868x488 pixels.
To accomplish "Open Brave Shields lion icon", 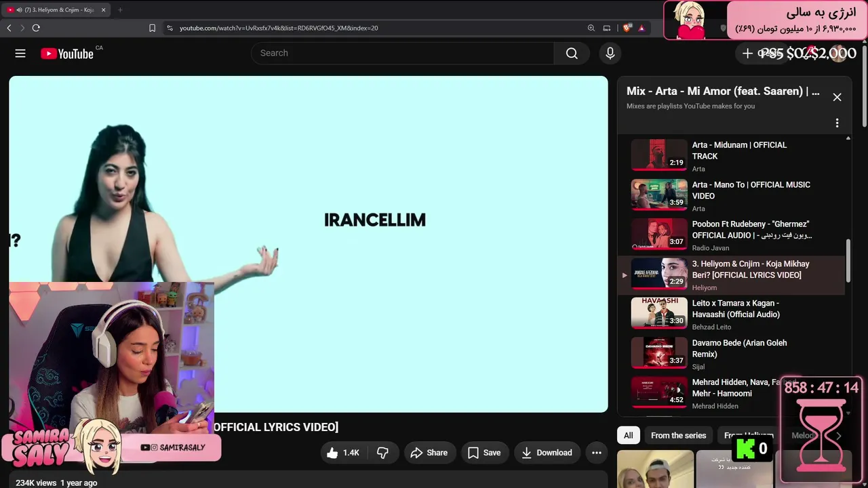I will pos(626,28).
